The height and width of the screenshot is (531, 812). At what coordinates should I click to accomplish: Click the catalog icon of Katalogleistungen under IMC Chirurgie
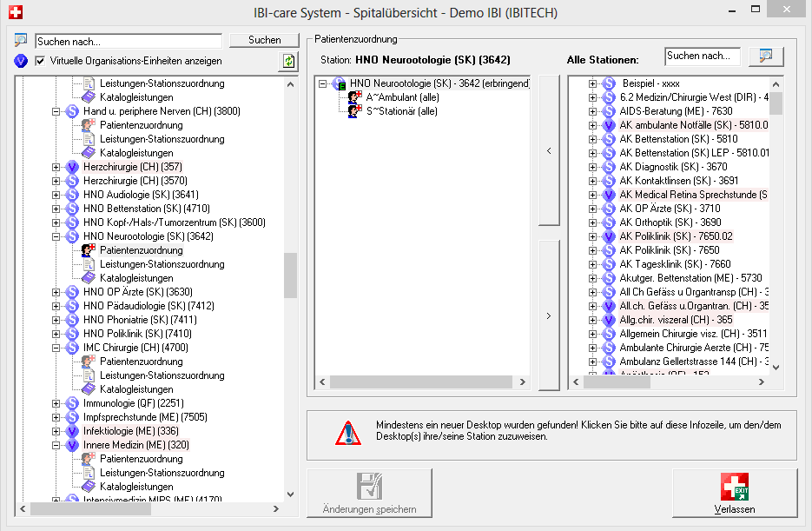pos(89,389)
